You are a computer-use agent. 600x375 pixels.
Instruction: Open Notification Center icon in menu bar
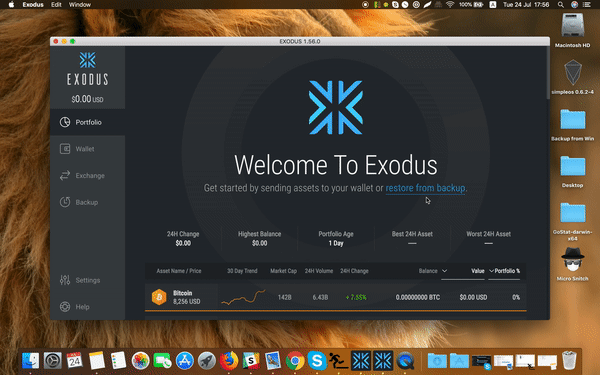586,5
